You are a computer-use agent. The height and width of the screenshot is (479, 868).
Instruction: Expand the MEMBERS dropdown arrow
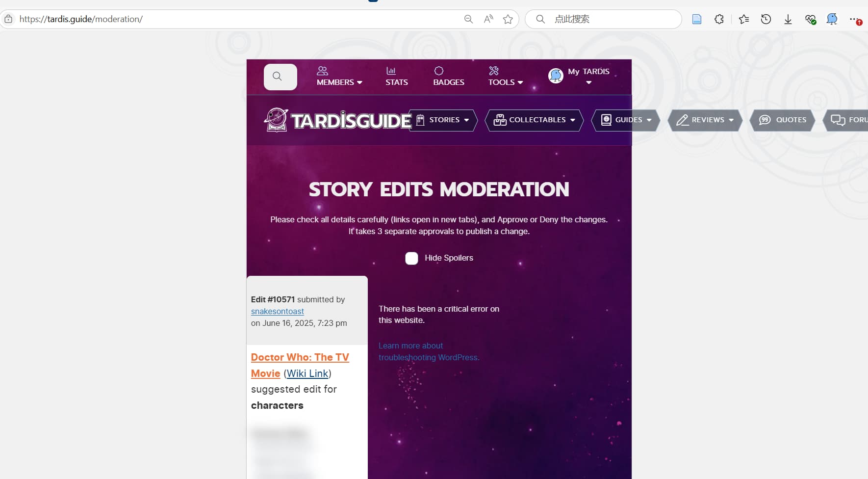[x=359, y=82]
